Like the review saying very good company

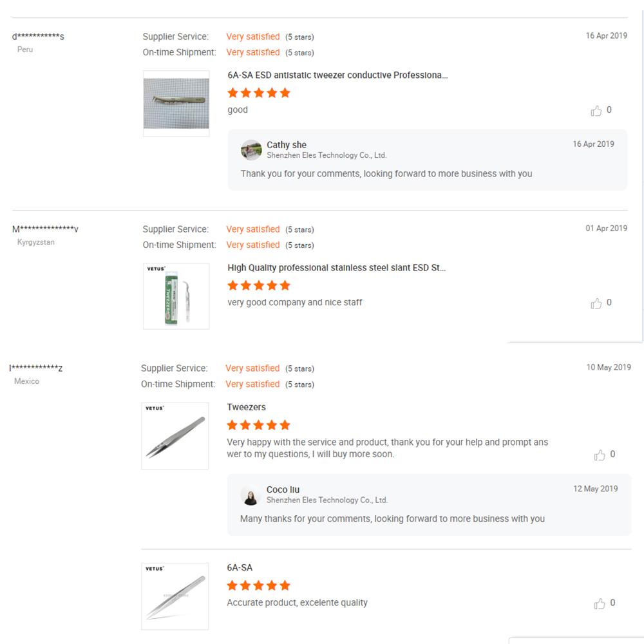(596, 303)
